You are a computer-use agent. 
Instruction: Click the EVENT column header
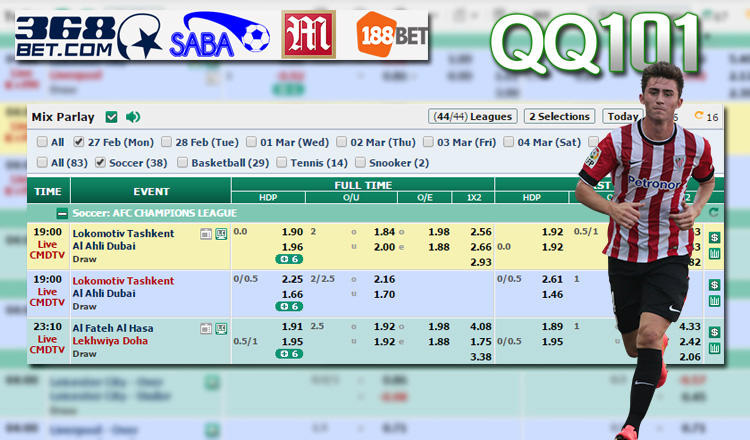pos(151,191)
